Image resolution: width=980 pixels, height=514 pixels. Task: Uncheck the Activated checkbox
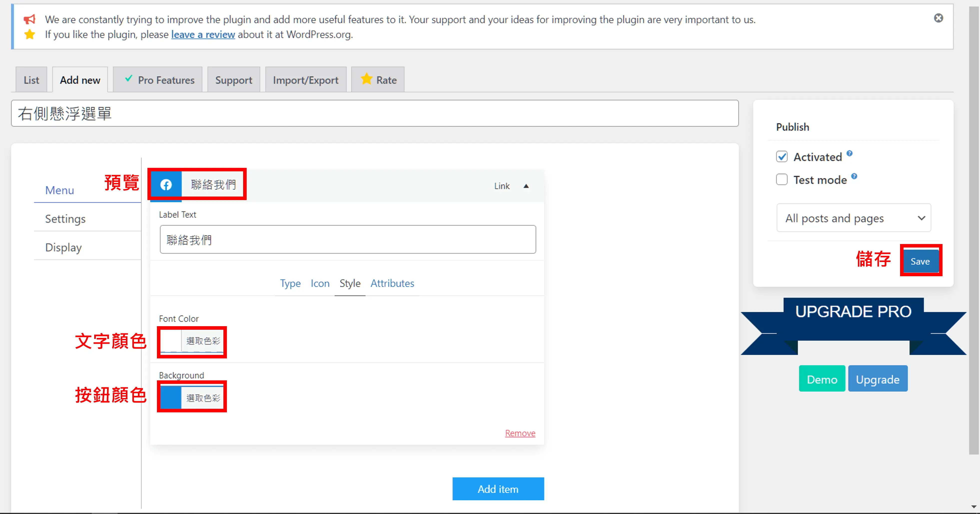782,157
